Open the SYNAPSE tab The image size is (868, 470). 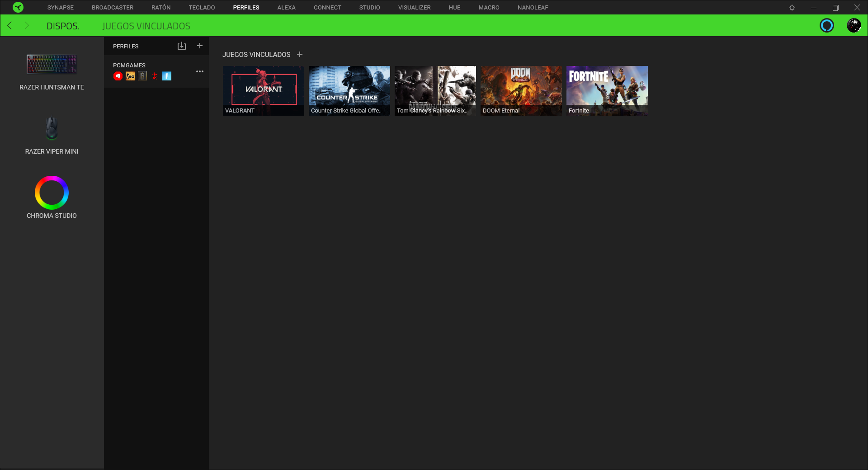[x=61, y=8]
